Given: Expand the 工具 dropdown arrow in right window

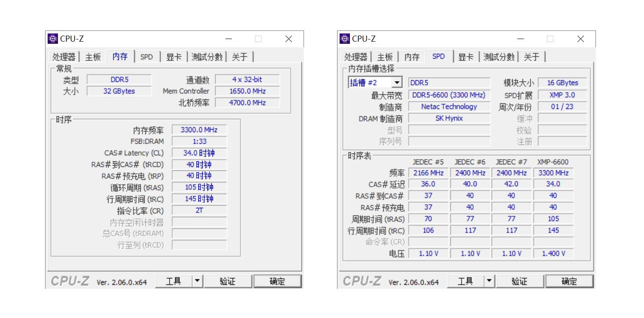Looking at the screenshot, I should pyautogui.click(x=489, y=281).
